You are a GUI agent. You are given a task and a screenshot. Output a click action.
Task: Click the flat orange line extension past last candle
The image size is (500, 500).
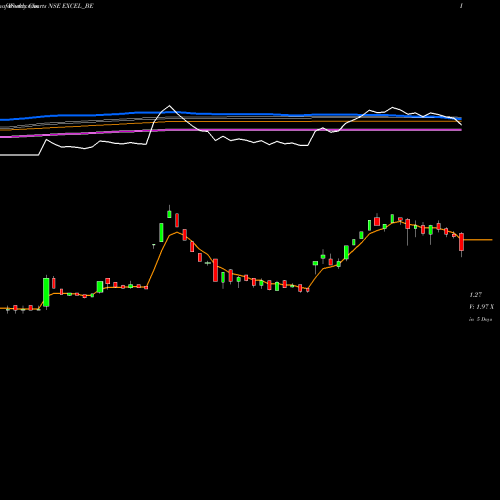[x=478, y=240]
